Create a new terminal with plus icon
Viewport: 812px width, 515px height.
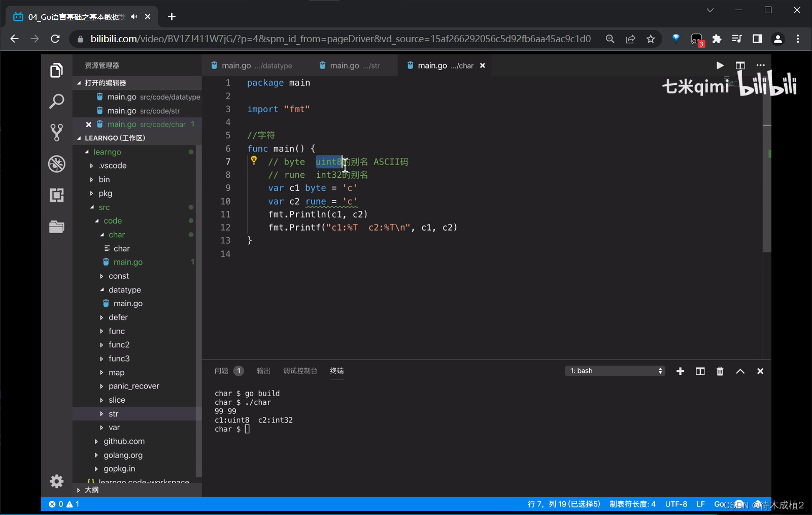pos(681,371)
